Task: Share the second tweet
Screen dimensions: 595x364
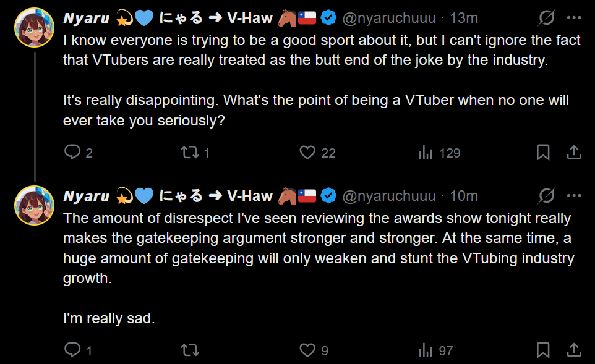Action: [x=573, y=350]
